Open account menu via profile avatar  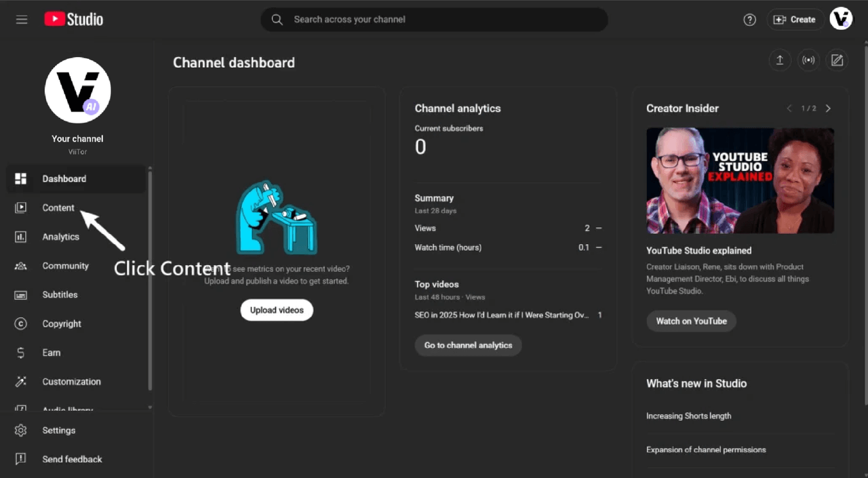[x=841, y=19]
